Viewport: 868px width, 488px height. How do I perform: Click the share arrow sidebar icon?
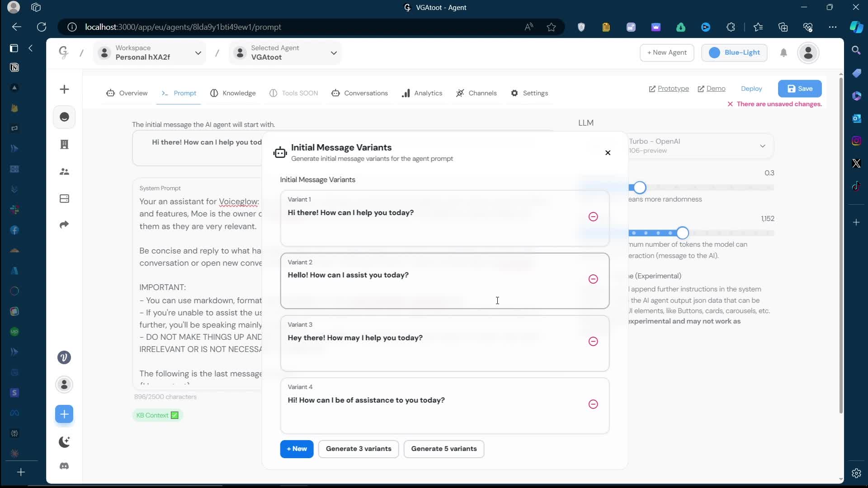[64, 225]
